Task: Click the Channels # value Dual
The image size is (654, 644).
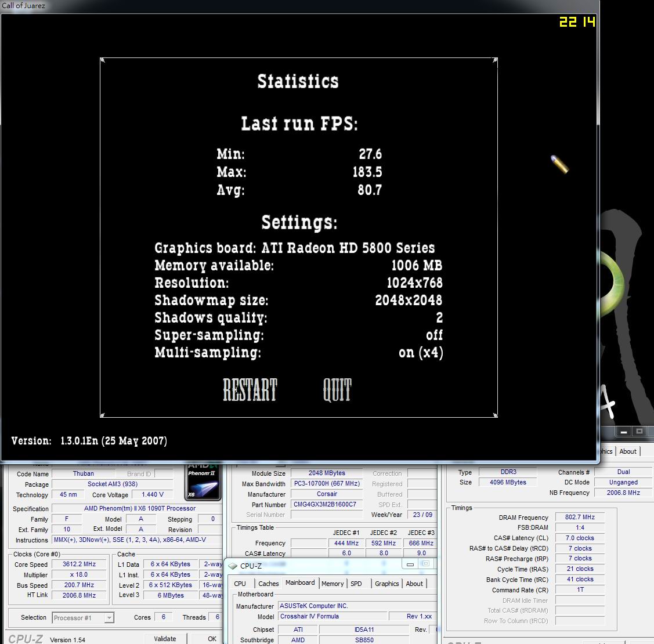Action: (x=624, y=472)
